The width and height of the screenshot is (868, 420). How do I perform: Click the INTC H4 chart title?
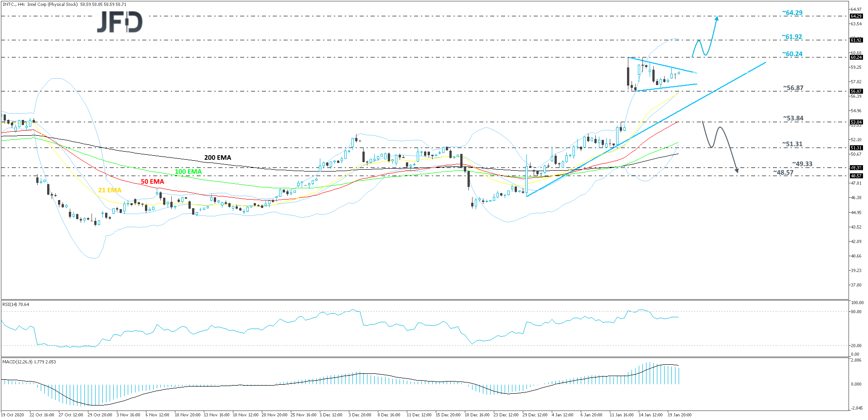(64, 5)
